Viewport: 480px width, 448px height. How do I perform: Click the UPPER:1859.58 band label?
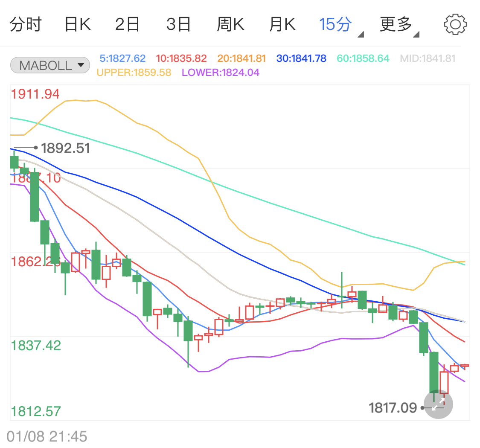click(134, 72)
